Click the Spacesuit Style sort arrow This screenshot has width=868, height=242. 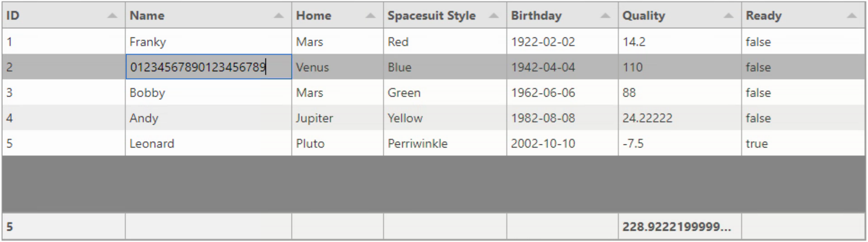pyautogui.click(x=493, y=16)
